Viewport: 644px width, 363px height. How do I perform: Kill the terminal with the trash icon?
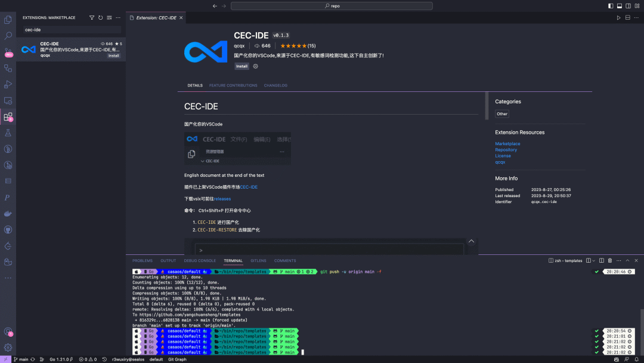[610, 260]
